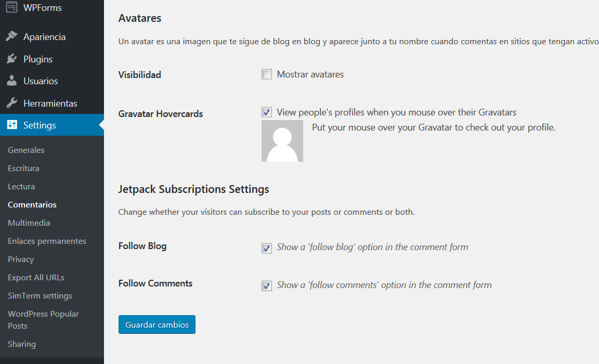Click the Plugins plug icon

(x=12, y=59)
